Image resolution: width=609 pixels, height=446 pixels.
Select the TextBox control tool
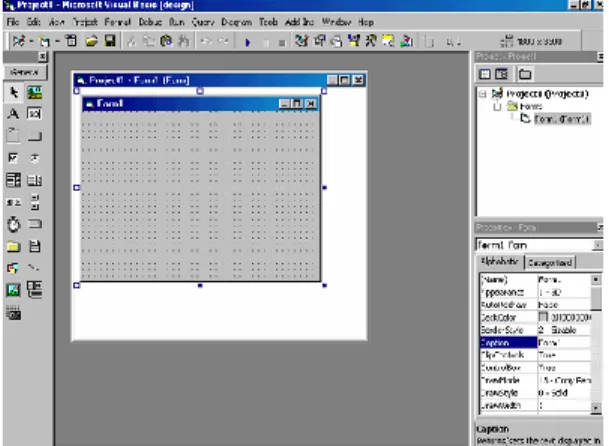click(35, 114)
